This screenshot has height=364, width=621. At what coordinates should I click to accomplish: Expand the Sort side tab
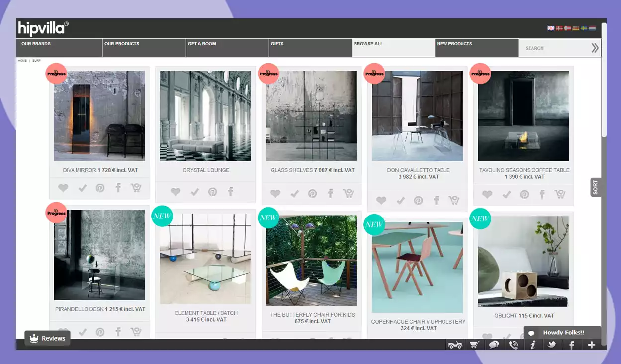[596, 187]
